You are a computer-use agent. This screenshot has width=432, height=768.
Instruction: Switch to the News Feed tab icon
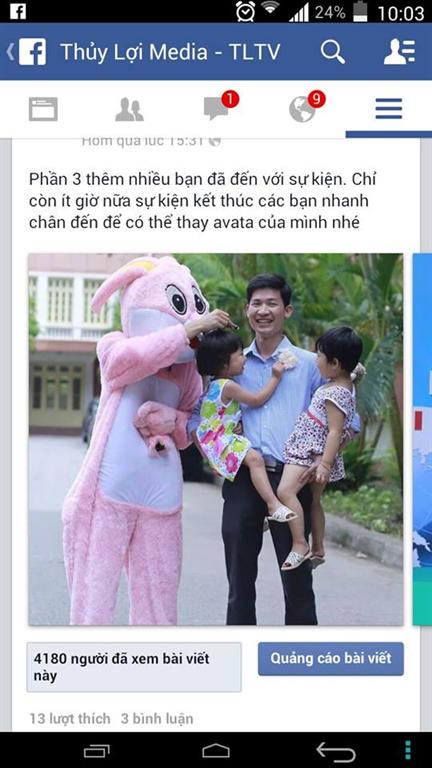click(x=43, y=109)
